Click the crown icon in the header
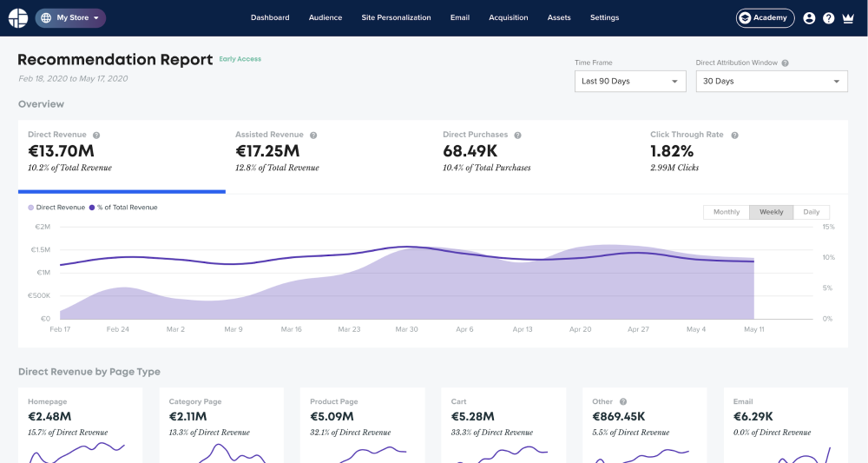868x463 pixels. (x=847, y=18)
